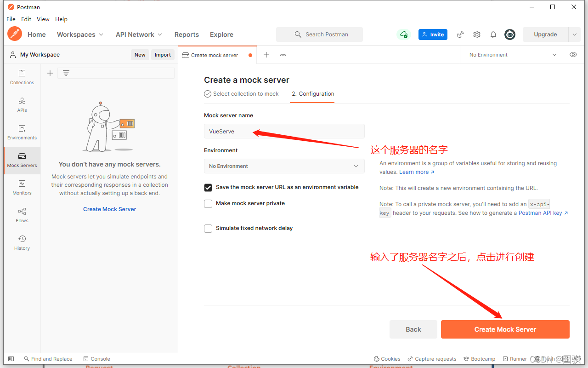Click the Postman logo in header
Viewport: 588px width, 368px height.
pyautogui.click(x=15, y=34)
